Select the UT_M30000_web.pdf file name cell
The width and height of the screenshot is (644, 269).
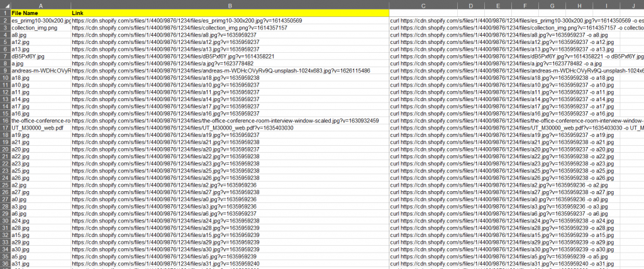click(41, 128)
